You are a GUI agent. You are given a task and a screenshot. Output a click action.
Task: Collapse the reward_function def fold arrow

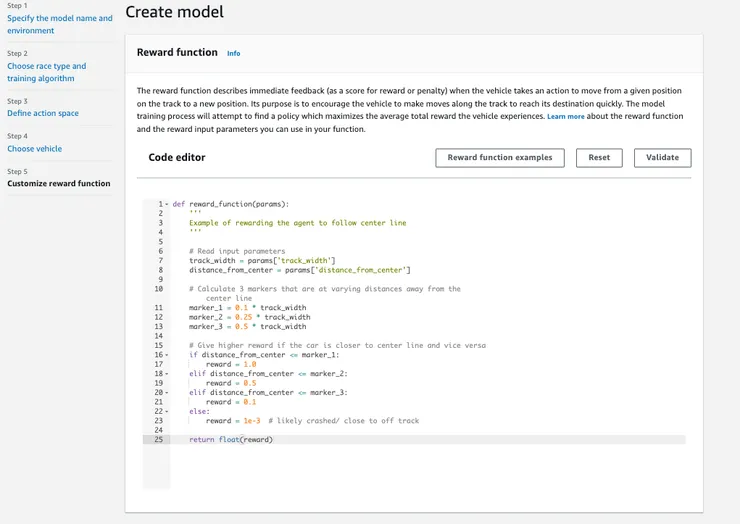tap(167, 204)
